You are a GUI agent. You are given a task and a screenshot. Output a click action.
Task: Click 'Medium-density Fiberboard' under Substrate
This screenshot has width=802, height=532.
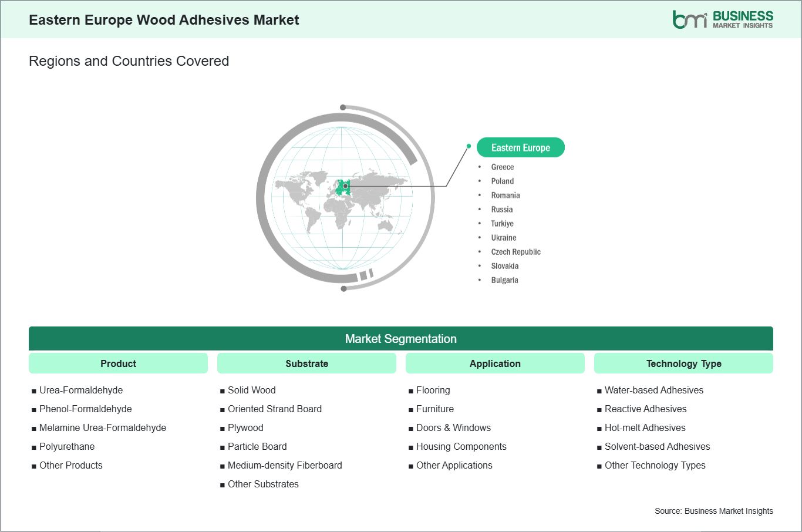click(x=285, y=465)
